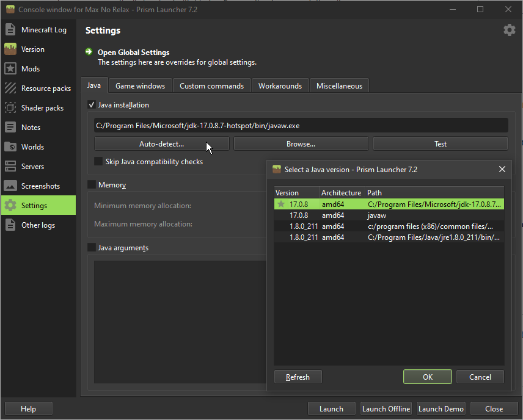
Task: Click the Launch Demo button
Action: click(x=441, y=408)
